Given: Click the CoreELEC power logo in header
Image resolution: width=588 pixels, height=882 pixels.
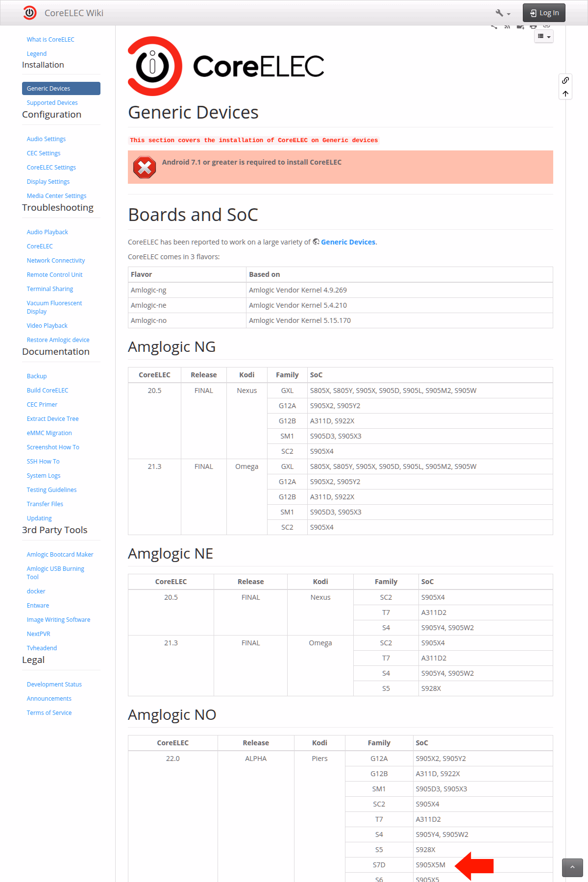Looking at the screenshot, I should pos(30,13).
